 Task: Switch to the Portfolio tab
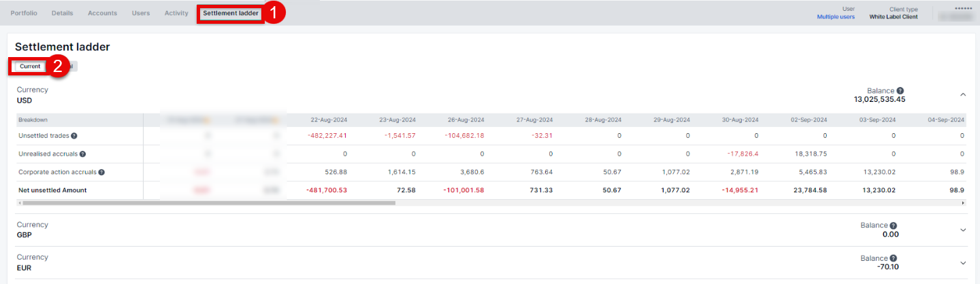coord(24,13)
